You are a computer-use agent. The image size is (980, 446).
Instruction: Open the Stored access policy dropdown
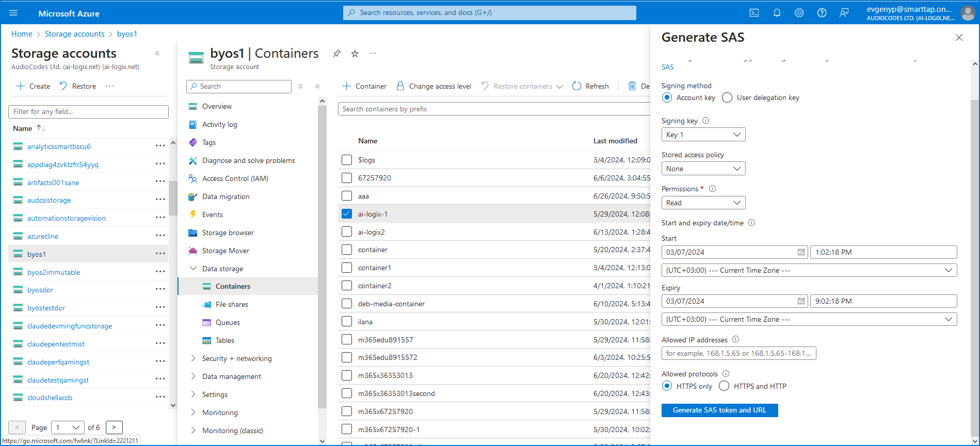click(703, 169)
